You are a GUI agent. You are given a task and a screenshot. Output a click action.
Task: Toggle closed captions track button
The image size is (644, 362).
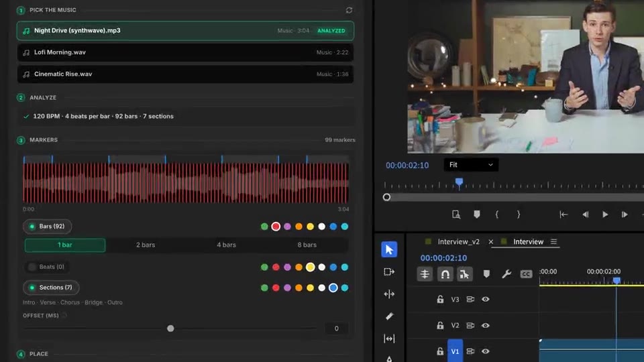[x=526, y=274]
